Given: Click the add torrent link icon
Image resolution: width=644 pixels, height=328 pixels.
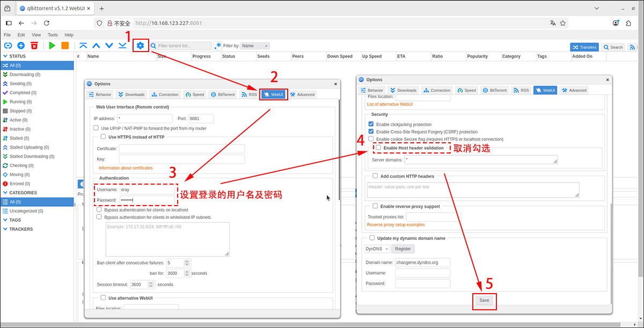Looking at the screenshot, I should tap(8, 46).
